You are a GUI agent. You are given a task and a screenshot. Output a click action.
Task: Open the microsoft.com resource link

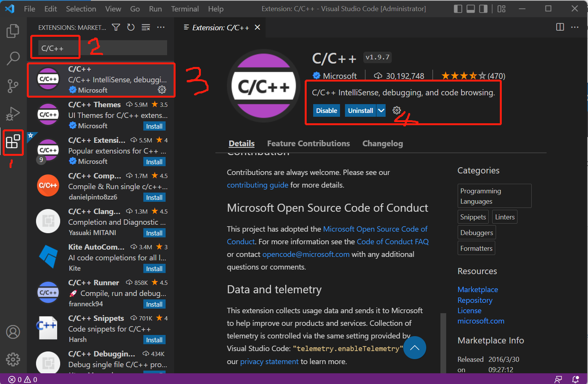coord(481,321)
